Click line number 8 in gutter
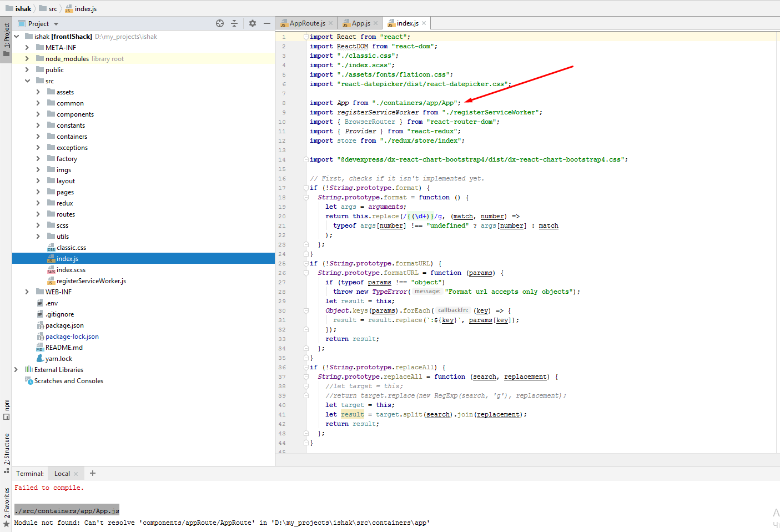 point(284,103)
